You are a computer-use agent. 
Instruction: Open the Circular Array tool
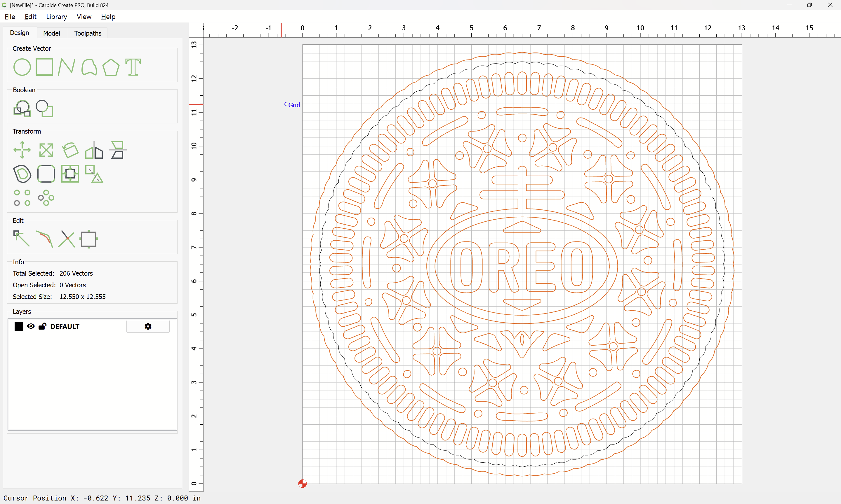[x=46, y=198]
